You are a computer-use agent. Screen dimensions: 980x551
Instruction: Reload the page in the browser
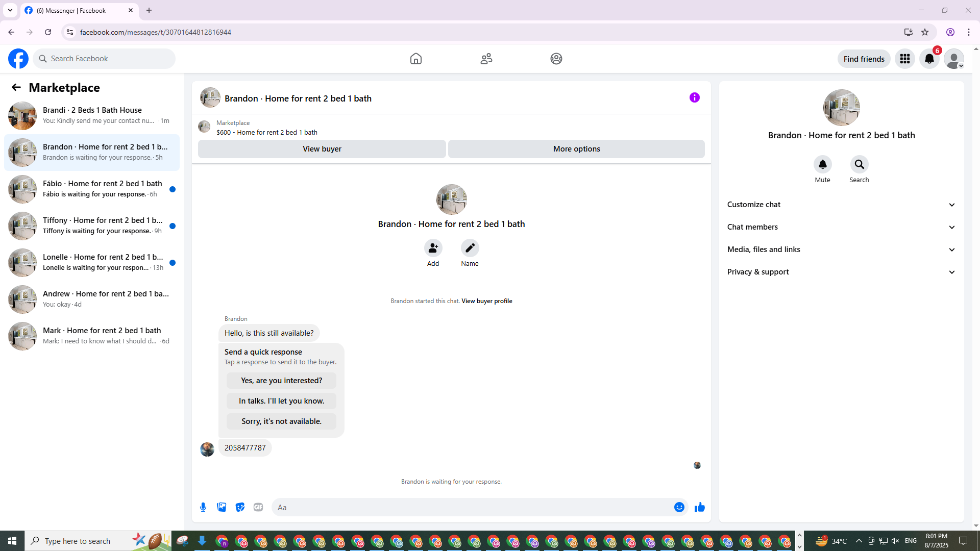[48, 32]
